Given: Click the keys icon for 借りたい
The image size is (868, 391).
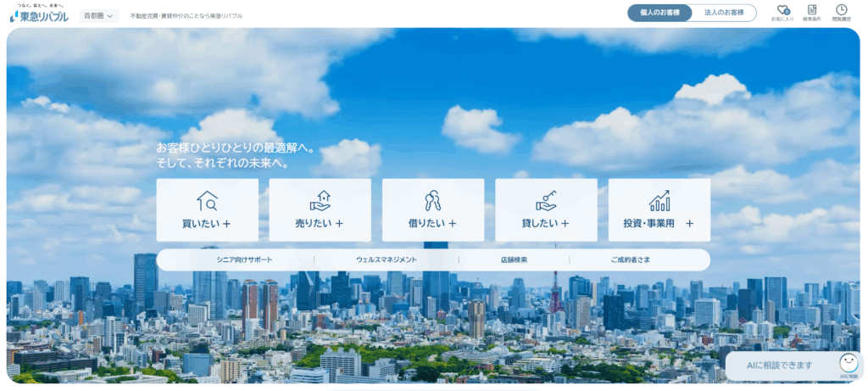Looking at the screenshot, I should point(432,201).
